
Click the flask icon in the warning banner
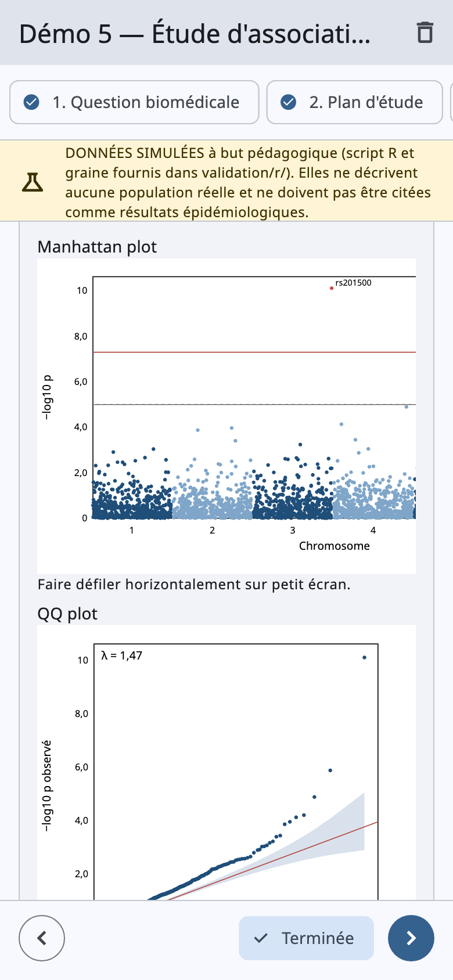click(x=33, y=182)
